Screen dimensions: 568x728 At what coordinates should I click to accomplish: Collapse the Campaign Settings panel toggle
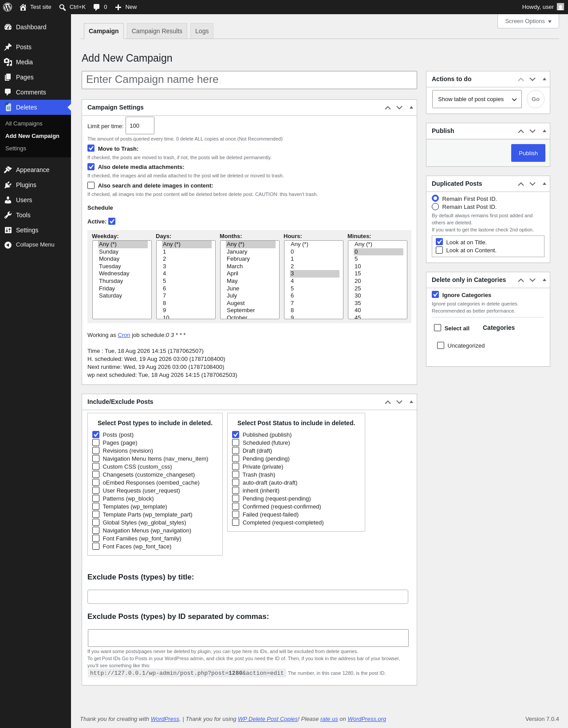tap(411, 107)
